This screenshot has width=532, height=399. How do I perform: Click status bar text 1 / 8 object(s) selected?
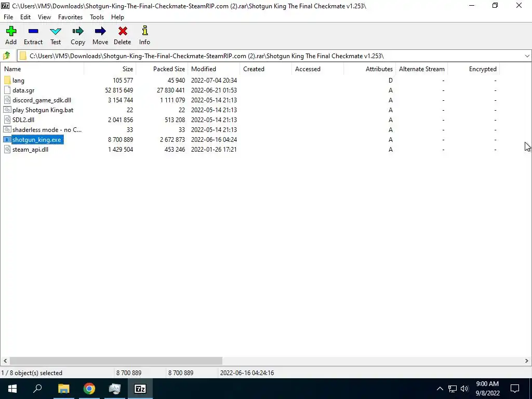(32, 373)
